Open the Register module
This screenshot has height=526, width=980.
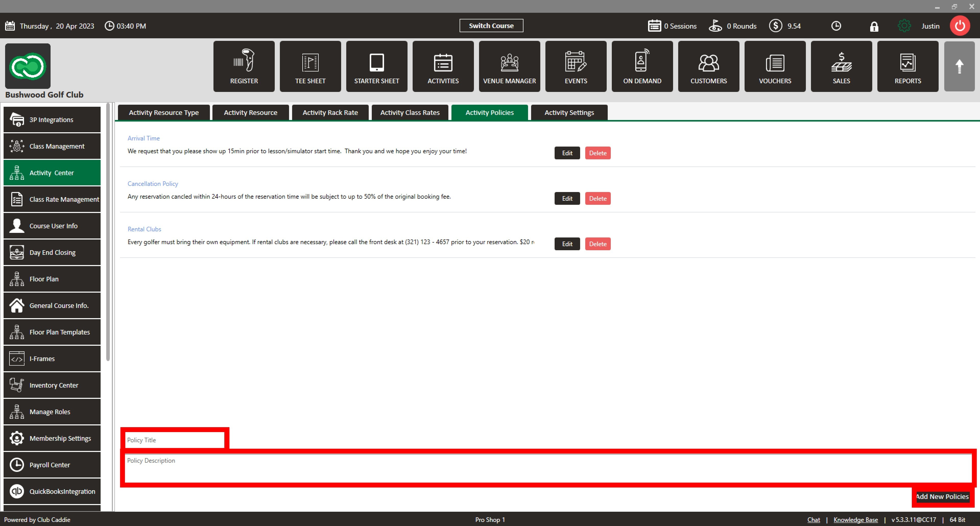244,66
